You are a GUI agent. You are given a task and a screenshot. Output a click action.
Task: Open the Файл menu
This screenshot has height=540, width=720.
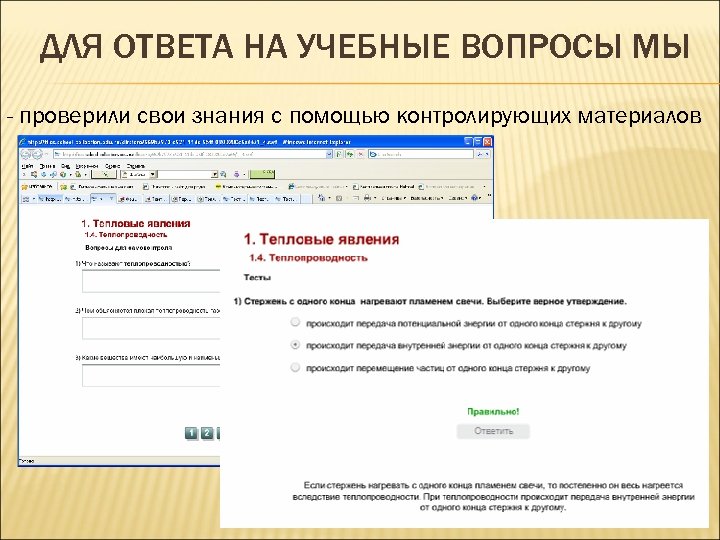[28, 166]
